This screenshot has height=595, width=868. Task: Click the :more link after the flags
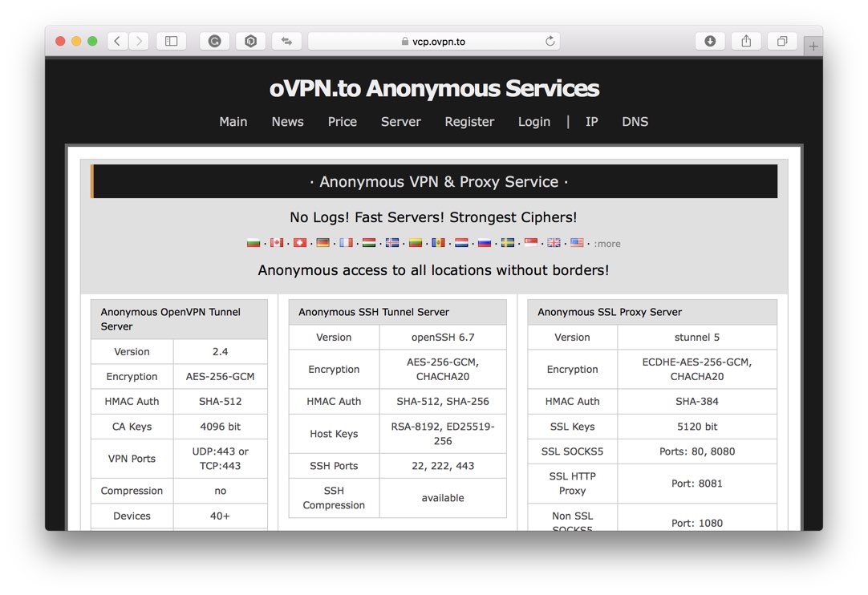[x=607, y=244]
